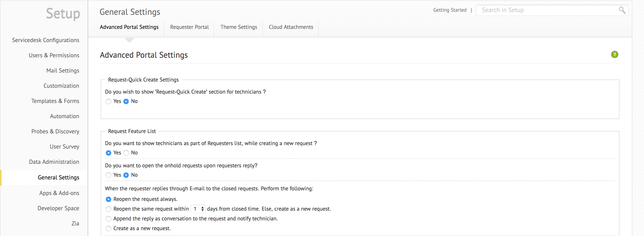
Task: Open Users & Permissions in sidebar
Action: click(54, 55)
